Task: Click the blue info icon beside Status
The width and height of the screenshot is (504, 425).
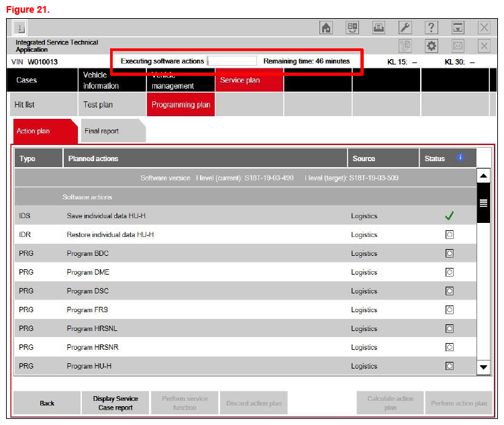Action: [x=460, y=158]
